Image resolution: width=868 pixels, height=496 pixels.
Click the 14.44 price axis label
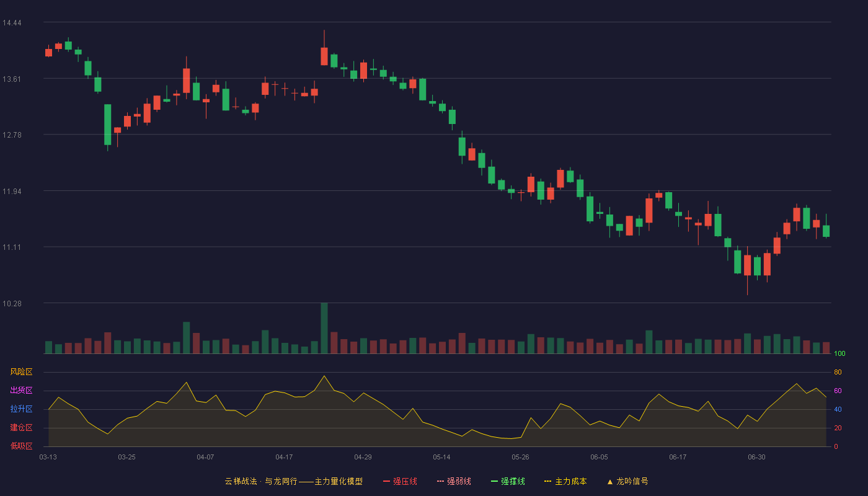pos(12,23)
